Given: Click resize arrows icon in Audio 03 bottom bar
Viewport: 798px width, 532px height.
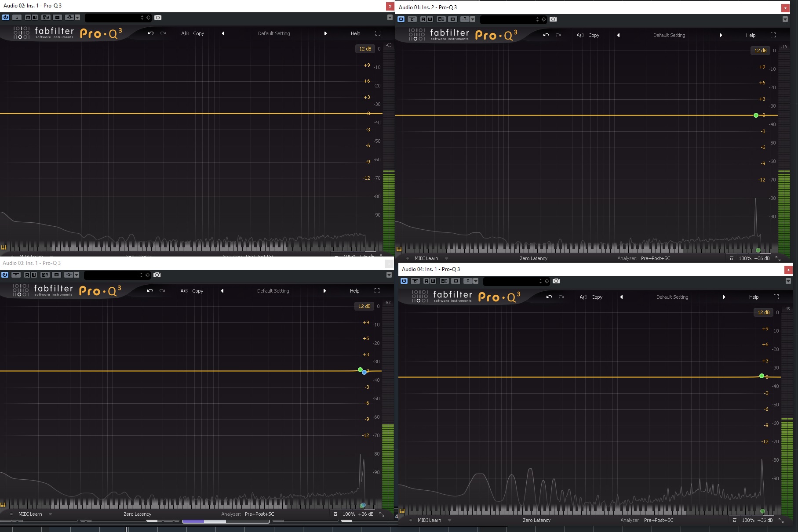Looking at the screenshot, I should (382, 514).
